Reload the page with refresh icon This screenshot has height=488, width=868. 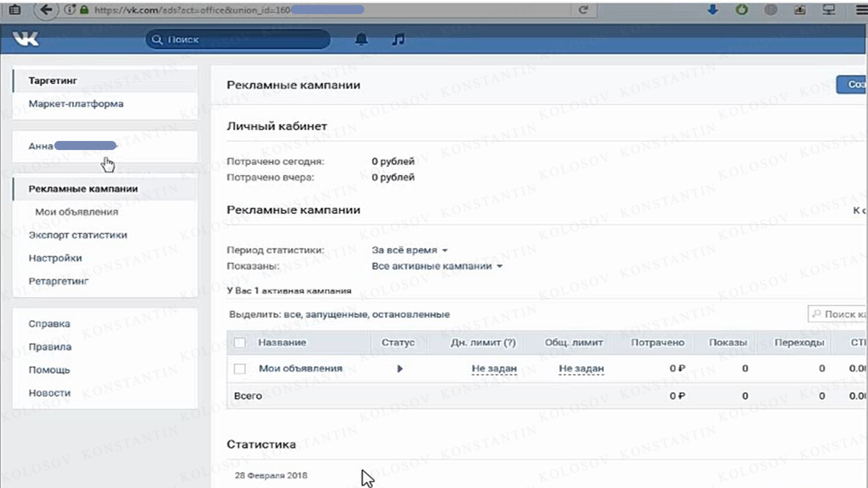pyautogui.click(x=583, y=9)
